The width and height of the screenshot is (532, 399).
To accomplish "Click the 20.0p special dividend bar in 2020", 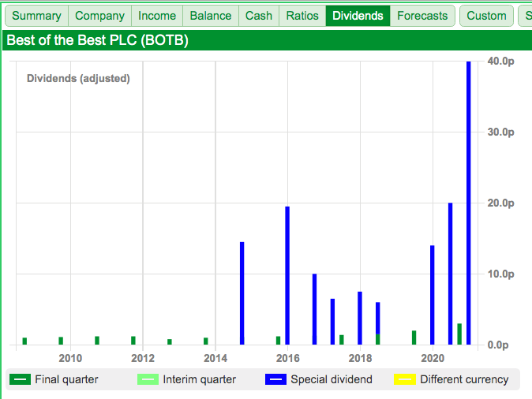I will tap(450, 274).
